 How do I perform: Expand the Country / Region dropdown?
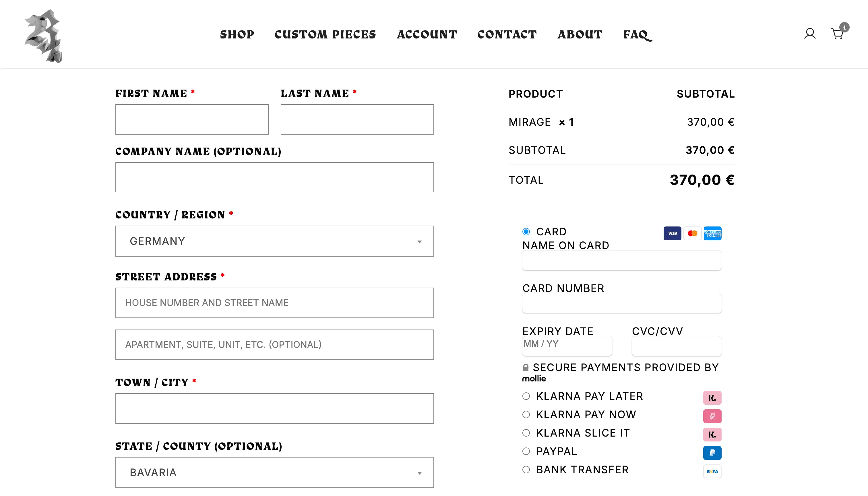[274, 241]
